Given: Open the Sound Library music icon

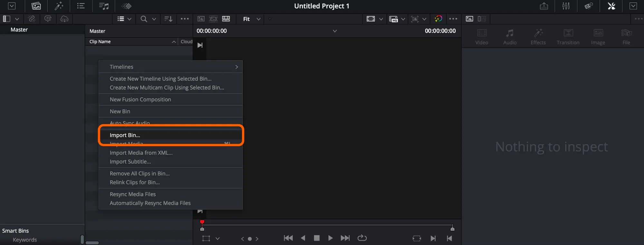Looking at the screenshot, I should click(x=104, y=6).
